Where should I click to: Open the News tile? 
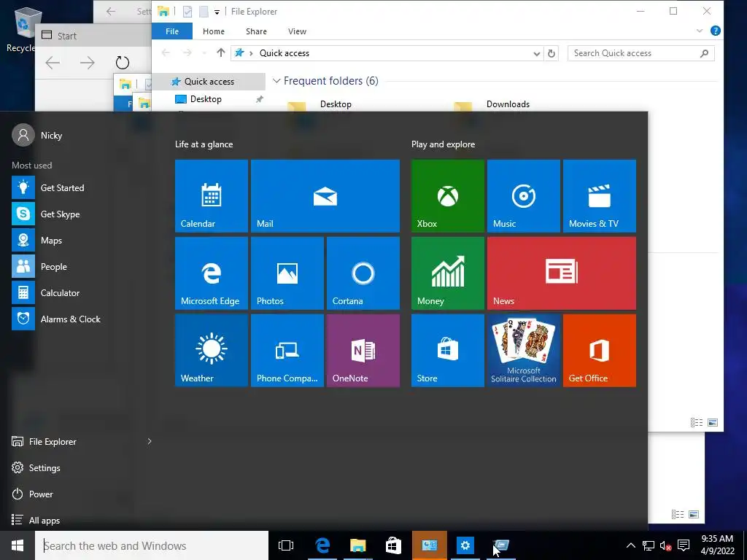pos(562,273)
